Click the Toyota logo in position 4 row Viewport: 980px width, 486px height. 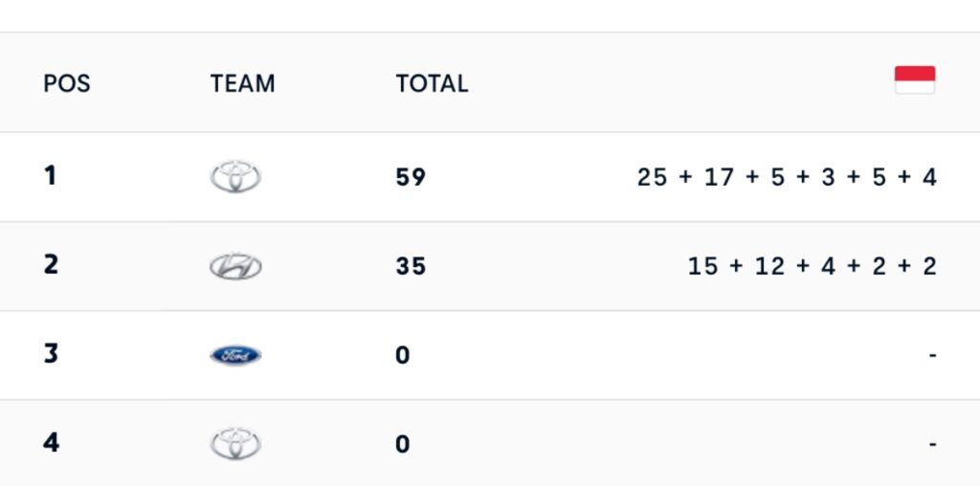pyautogui.click(x=235, y=444)
